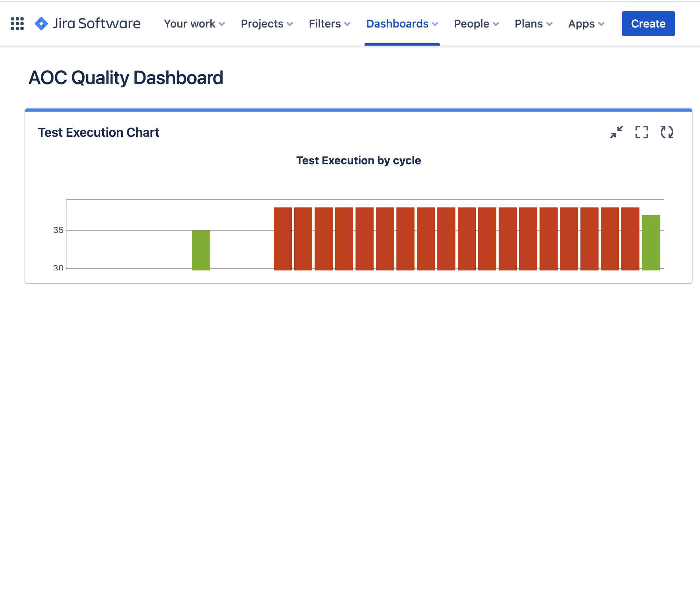Maximize the gadget to full screen

(x=641, y=132)
